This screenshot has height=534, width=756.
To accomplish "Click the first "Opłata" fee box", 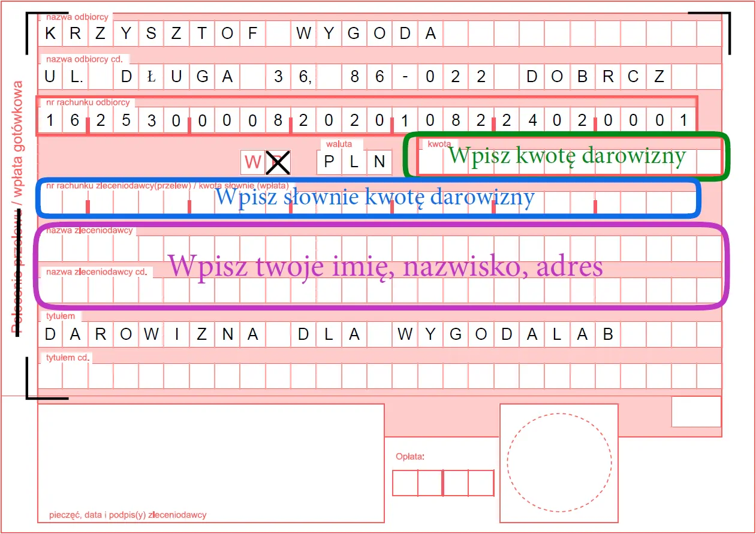I will [405, 482].
